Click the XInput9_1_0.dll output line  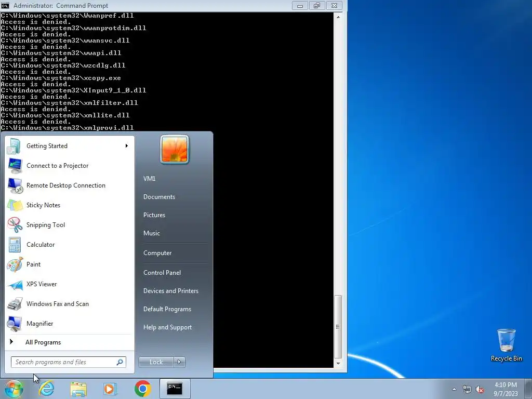73,90
